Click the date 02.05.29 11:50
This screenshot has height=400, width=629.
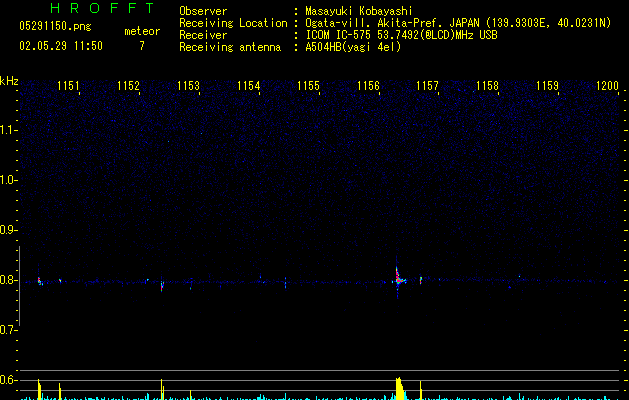click(61, 46)
